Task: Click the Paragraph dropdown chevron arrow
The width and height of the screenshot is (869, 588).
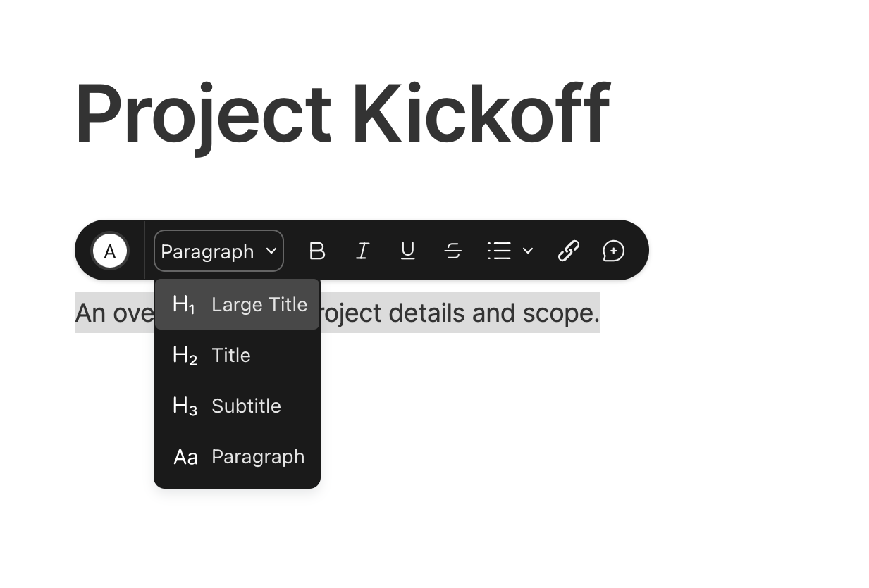Action: 271,251
